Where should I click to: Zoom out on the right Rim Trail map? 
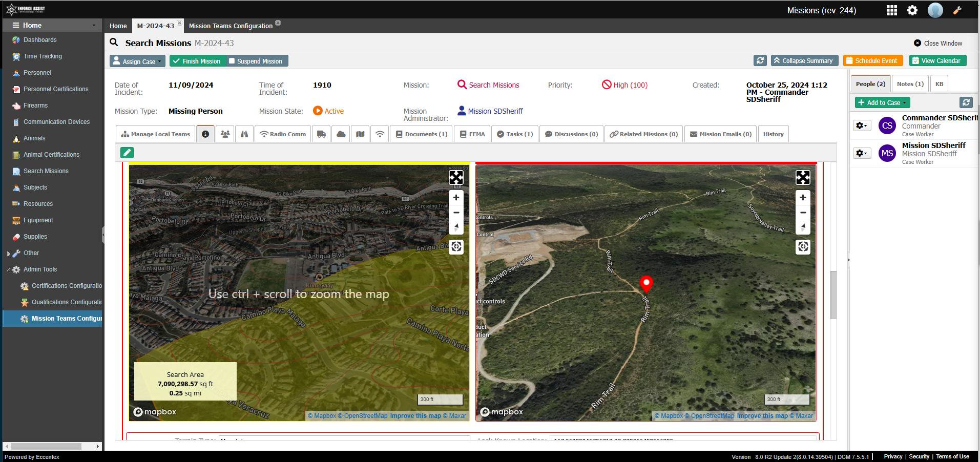(803, 213)
